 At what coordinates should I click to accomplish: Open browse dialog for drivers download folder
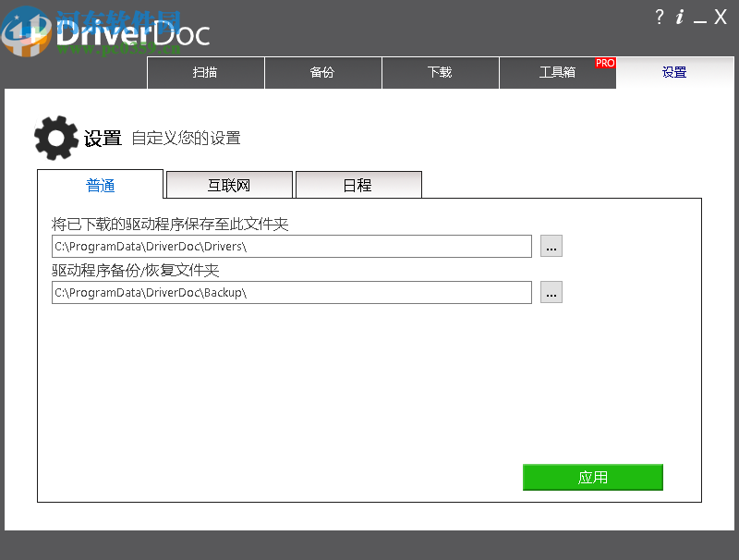pyautogui.click(x=551, y=246)
